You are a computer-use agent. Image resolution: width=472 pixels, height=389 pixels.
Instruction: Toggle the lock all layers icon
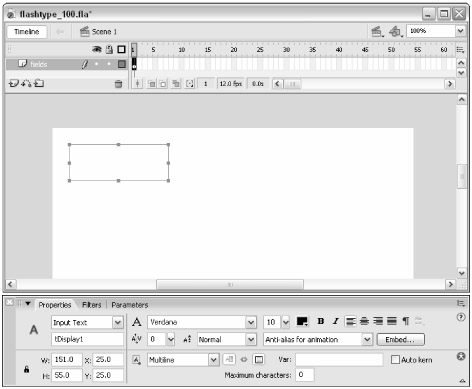pos(109,50)
